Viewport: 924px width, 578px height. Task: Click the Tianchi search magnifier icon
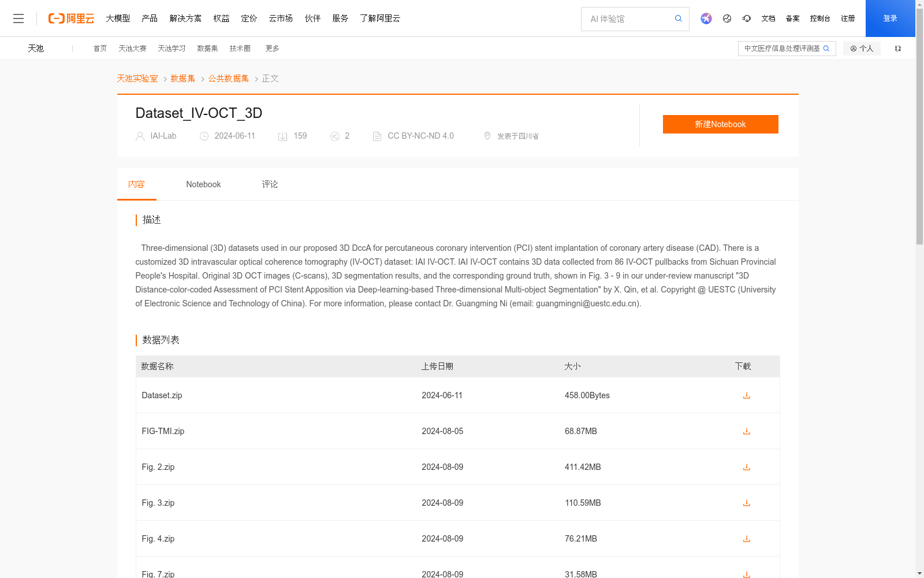826,49
